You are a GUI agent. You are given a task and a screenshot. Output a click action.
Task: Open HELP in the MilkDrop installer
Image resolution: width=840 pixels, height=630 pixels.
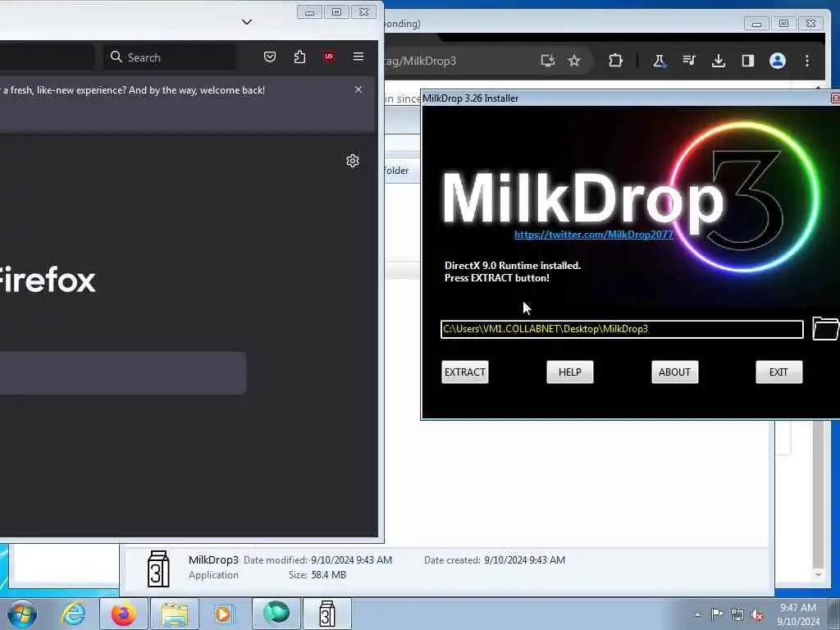click(569, 372)
